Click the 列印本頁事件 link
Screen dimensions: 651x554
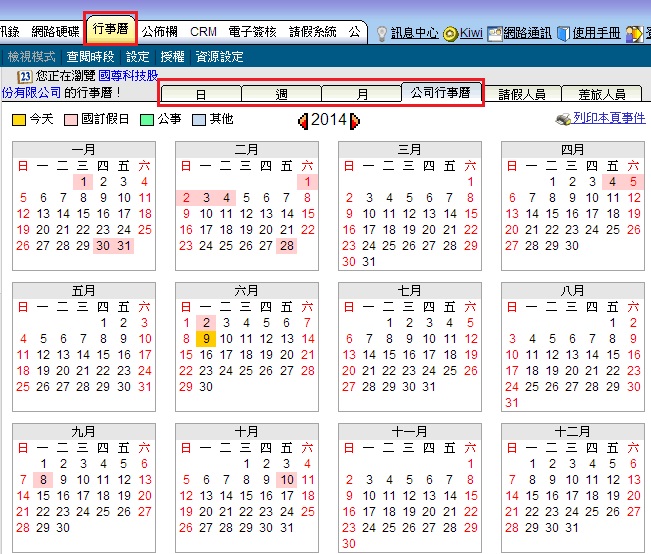609,120
